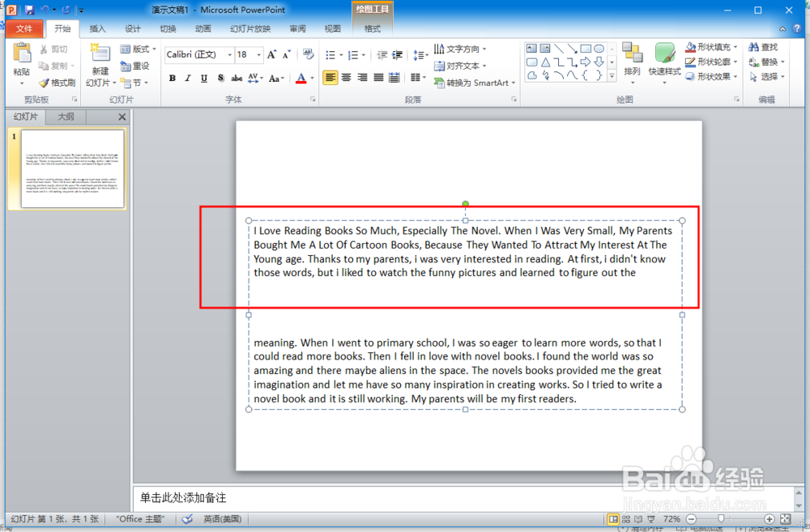
Task: Switch to Normal view in status bar
Action: point(613,519)
